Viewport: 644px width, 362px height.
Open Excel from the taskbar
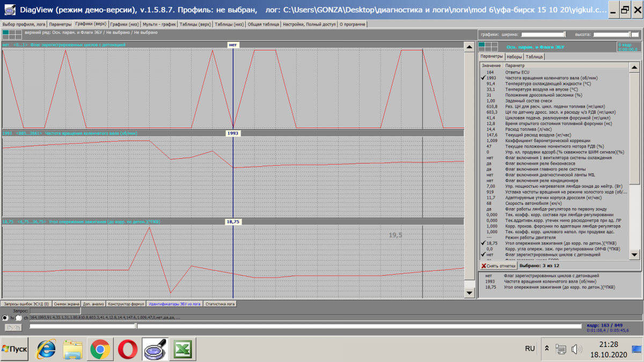(x=182, y=349)
